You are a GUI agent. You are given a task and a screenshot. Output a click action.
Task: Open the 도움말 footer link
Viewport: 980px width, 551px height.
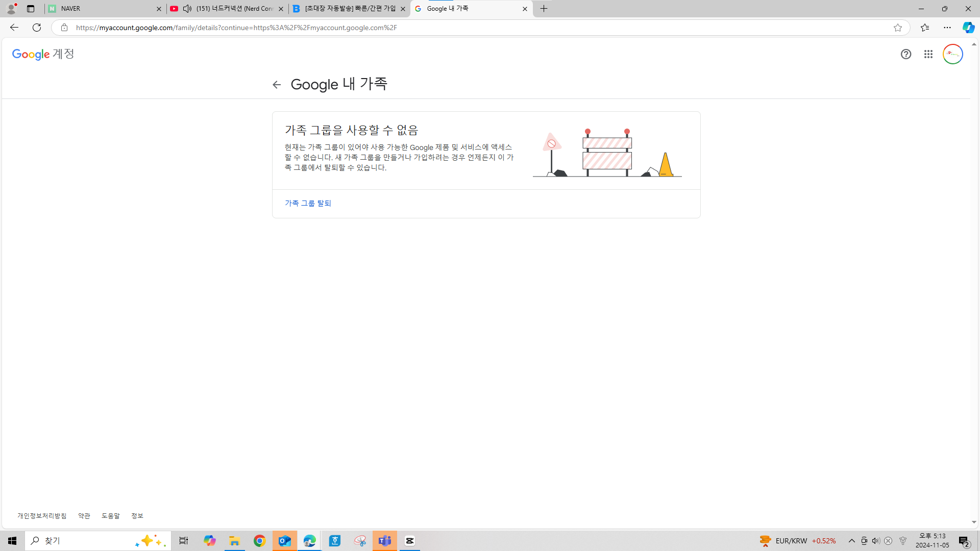pos(111,516)
